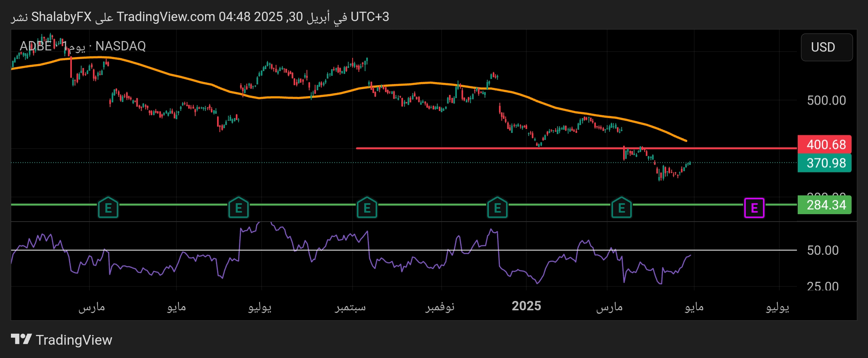868x358 pixels.
Task: Click the 25.00 RSI axis value
Action: (x=823, y=286)
